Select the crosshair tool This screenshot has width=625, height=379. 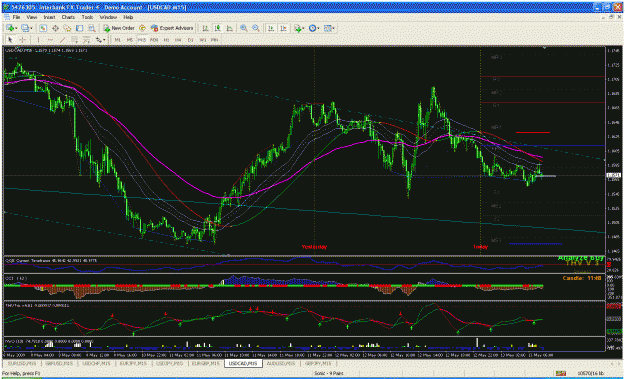[x=23, y=40]
